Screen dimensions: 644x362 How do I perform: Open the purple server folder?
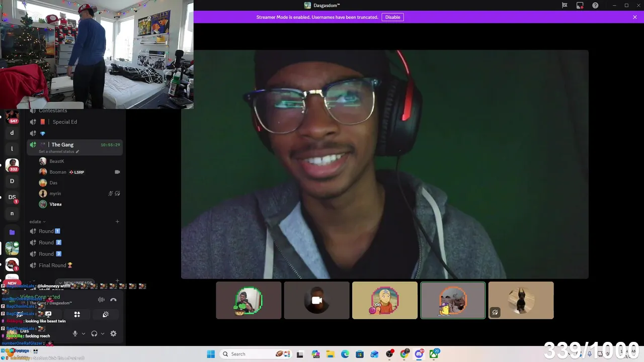[12, 232]
